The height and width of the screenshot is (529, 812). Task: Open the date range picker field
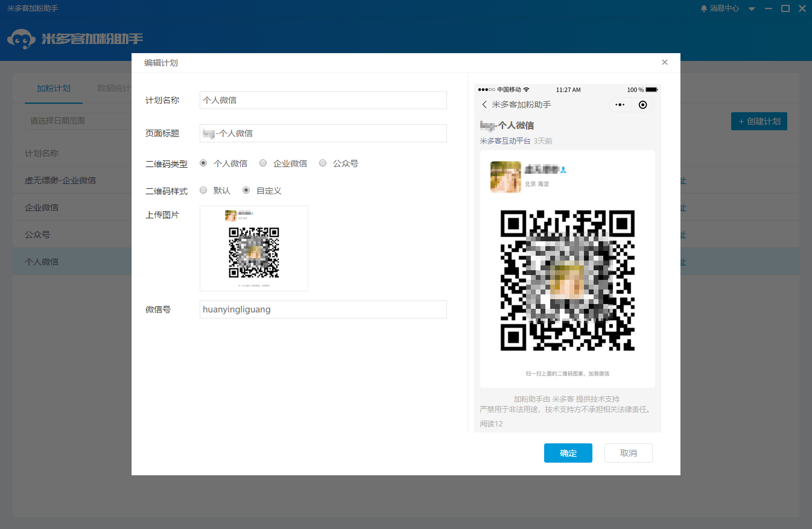click(78, 121)
